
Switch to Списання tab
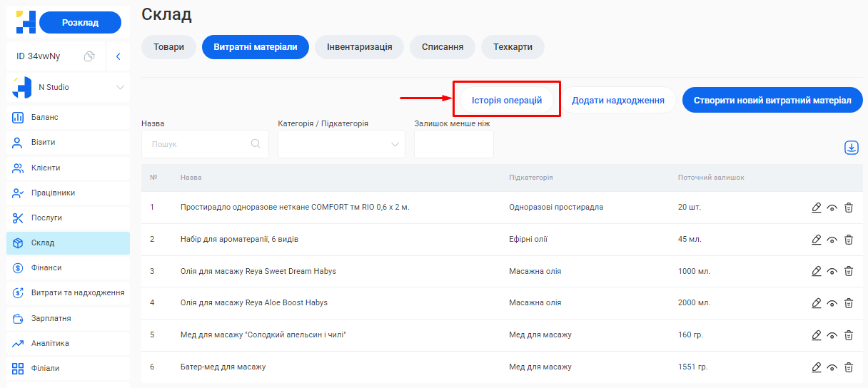tap(443, 47)
